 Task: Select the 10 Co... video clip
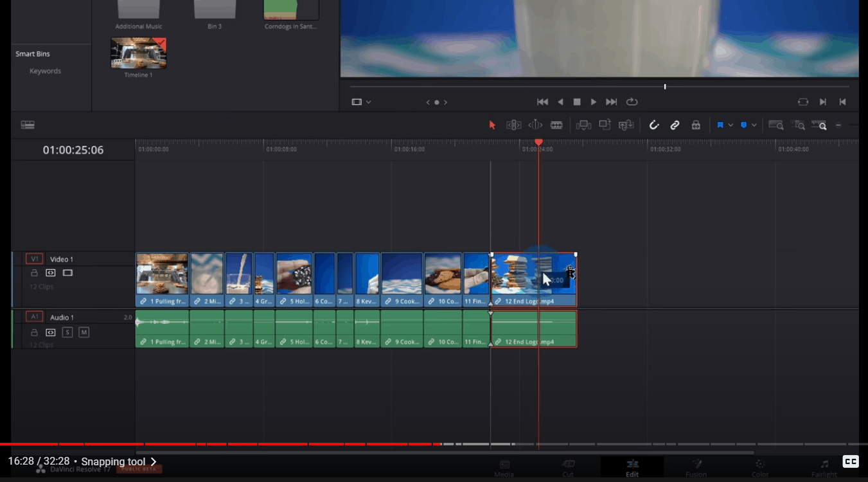tap(443, 280)
